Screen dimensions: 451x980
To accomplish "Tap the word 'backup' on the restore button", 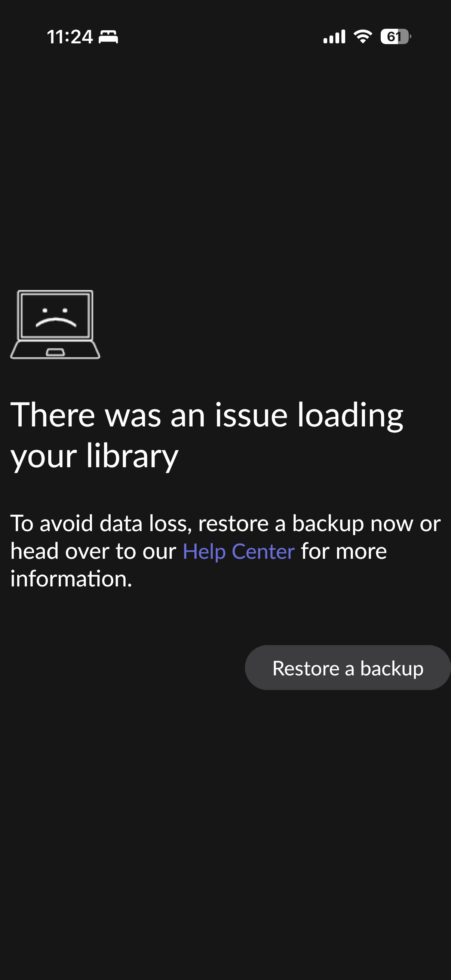I will point(392,668).
